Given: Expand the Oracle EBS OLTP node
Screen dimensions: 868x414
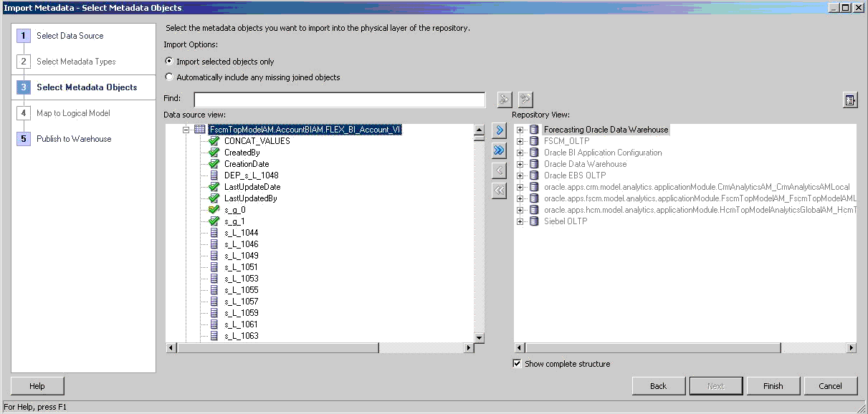Looking at the screenshot, I should [x=520, y=175].
